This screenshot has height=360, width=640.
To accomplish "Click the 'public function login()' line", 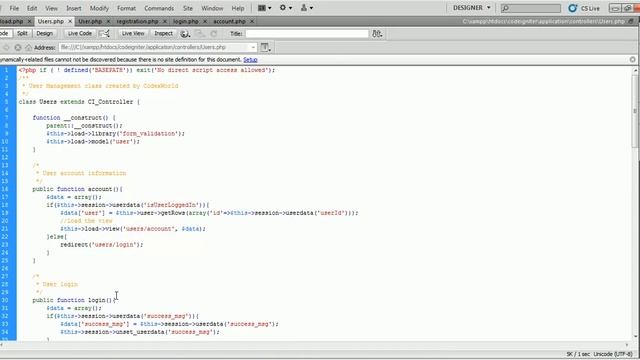I will coord(74,300).
